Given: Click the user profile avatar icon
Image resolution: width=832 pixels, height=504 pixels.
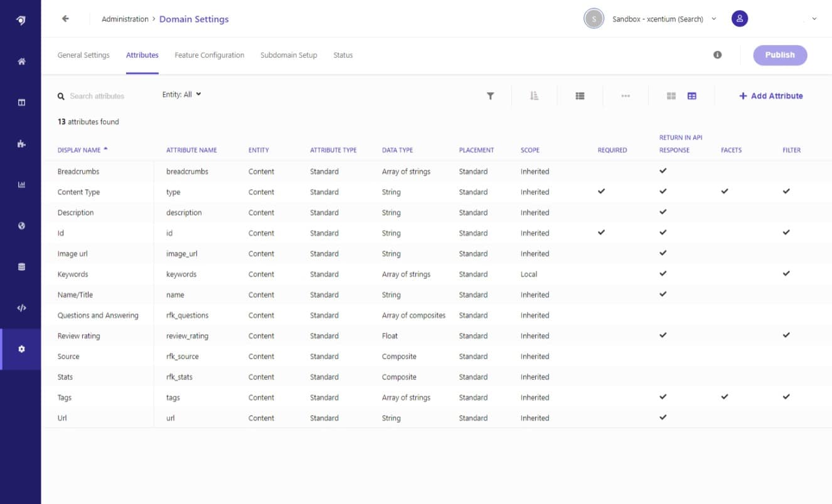Looking at the screenshot, I should (740, 19).
